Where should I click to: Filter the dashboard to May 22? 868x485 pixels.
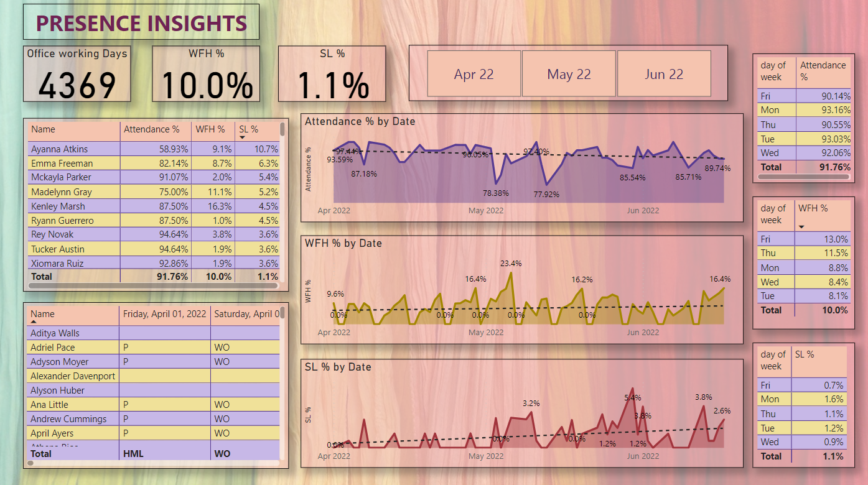tap(569, 75)
